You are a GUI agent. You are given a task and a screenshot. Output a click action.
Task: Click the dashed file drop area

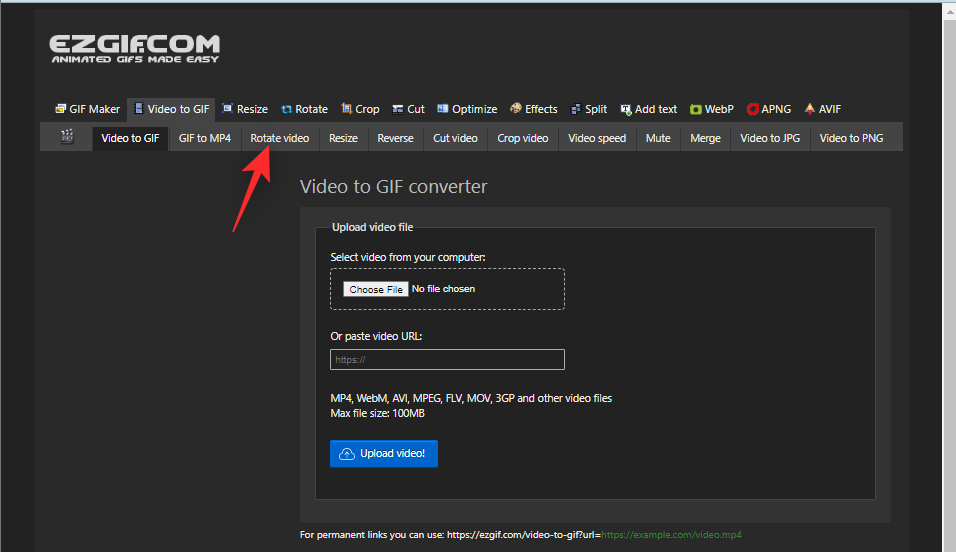tap(447, 289)
